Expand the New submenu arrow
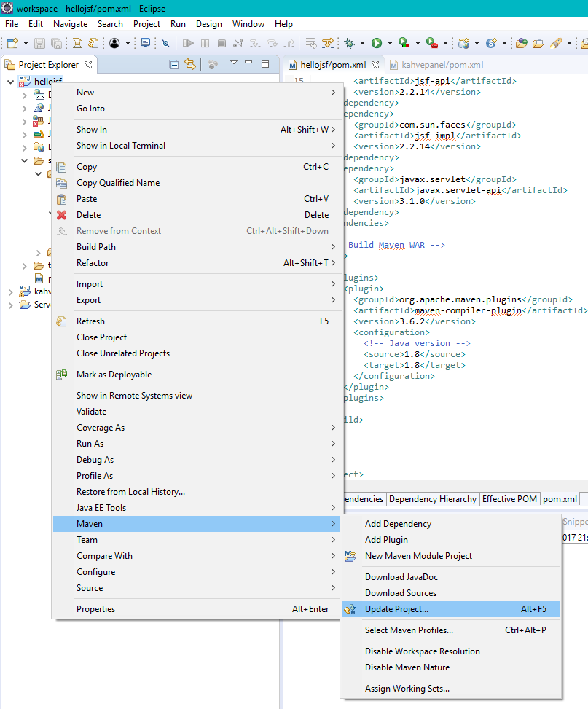The height and width of the screenshot is (709, 588). pyautogui.click(x=334, y=93)
